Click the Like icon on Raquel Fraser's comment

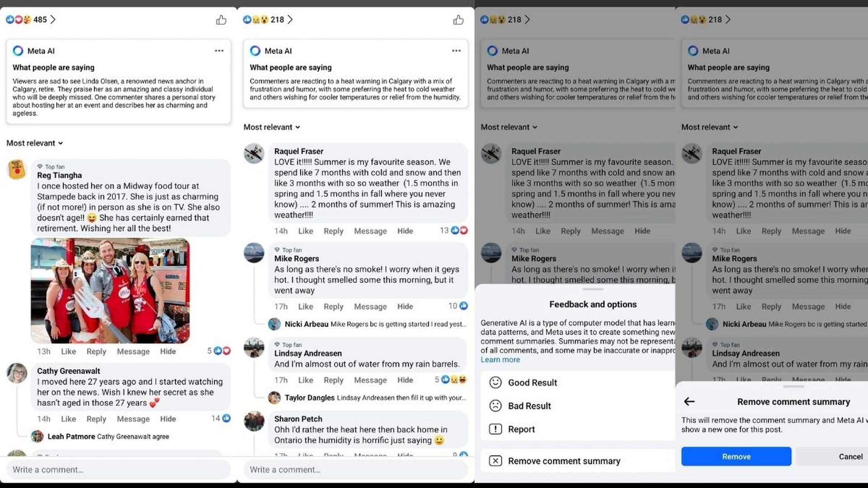305,230
